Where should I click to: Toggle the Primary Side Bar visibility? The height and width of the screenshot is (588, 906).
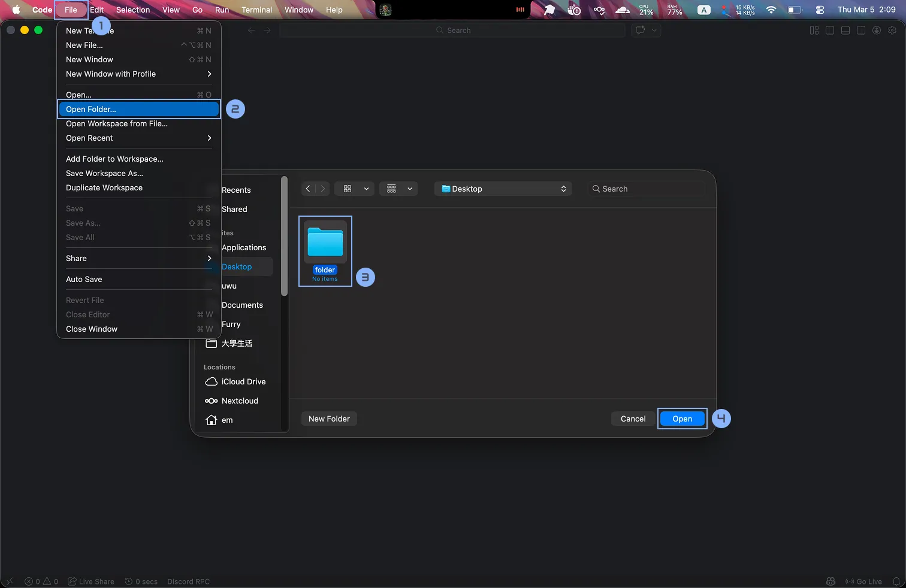click(830, 30)
